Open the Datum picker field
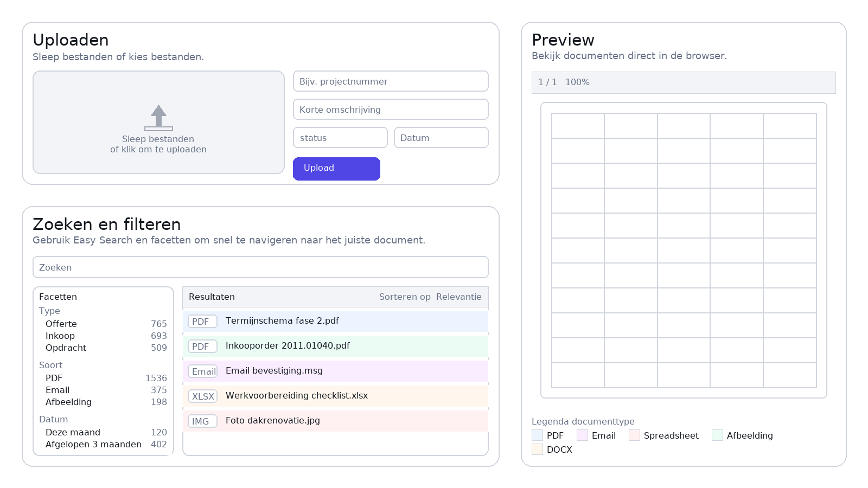 (x=441, y=137)
